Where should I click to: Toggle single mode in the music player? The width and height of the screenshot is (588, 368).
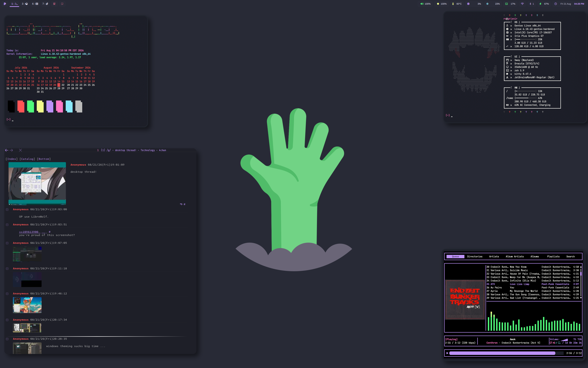pyautogui.click(x=556, y=343)
